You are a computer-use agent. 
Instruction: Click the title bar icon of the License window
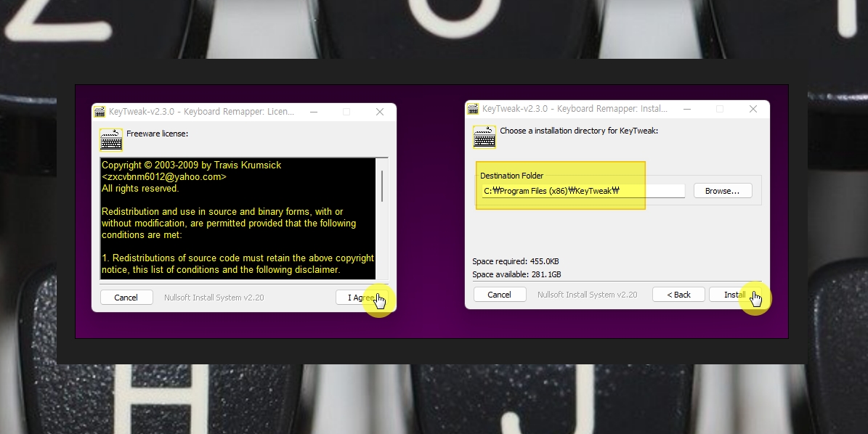[x=100, y=112]
